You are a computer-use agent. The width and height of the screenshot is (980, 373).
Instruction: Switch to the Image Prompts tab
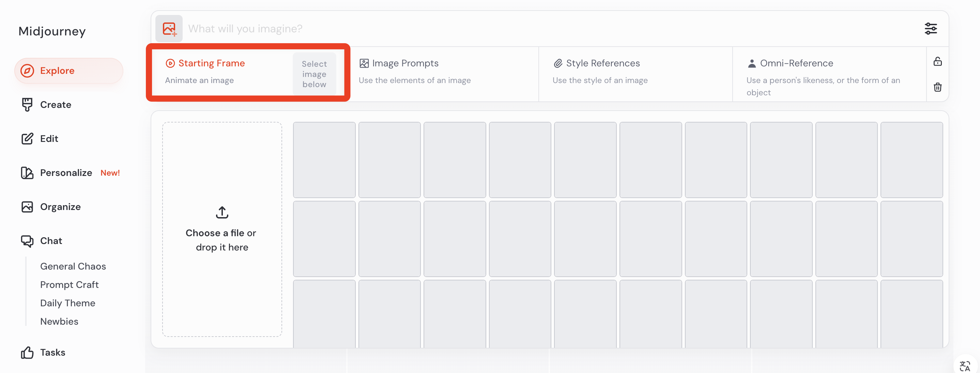pos(442,74)
